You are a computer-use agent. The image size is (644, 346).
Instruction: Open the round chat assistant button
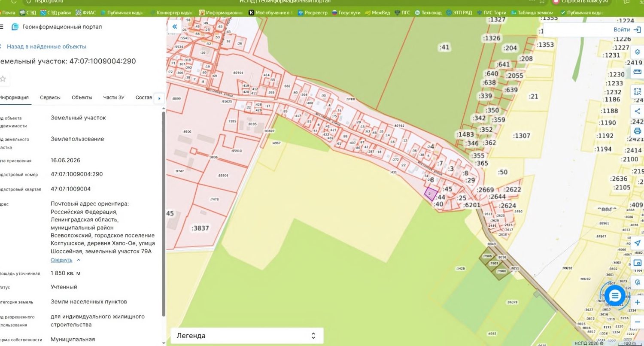point(615,296)
